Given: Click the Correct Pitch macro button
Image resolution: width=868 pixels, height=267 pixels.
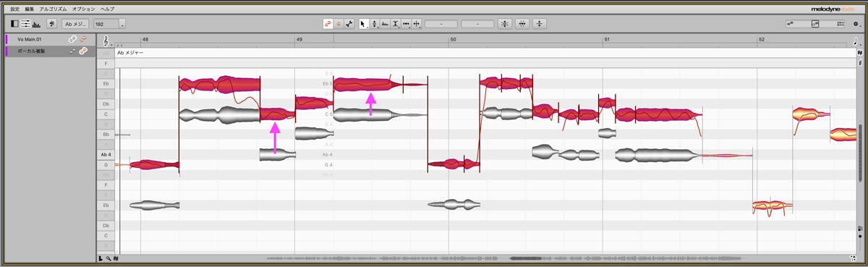Looking at the screenshot, I should (x=505, y=24).
